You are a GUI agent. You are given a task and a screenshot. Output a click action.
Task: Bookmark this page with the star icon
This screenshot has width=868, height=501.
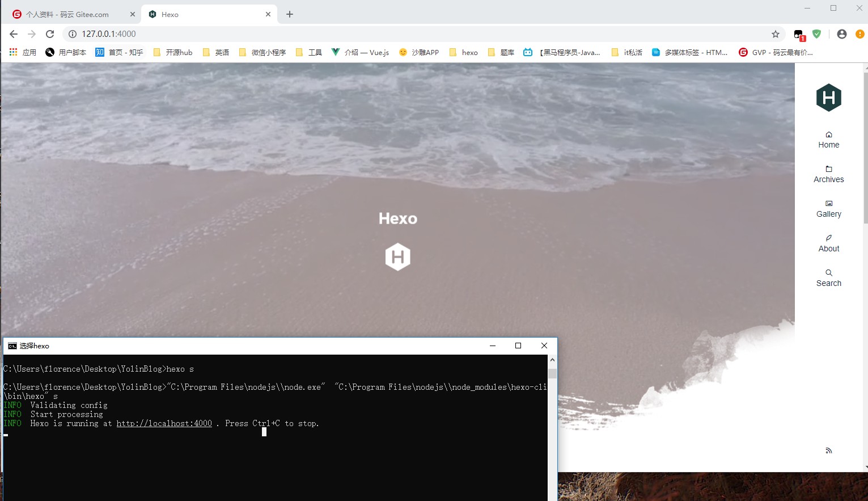point(776,34)
